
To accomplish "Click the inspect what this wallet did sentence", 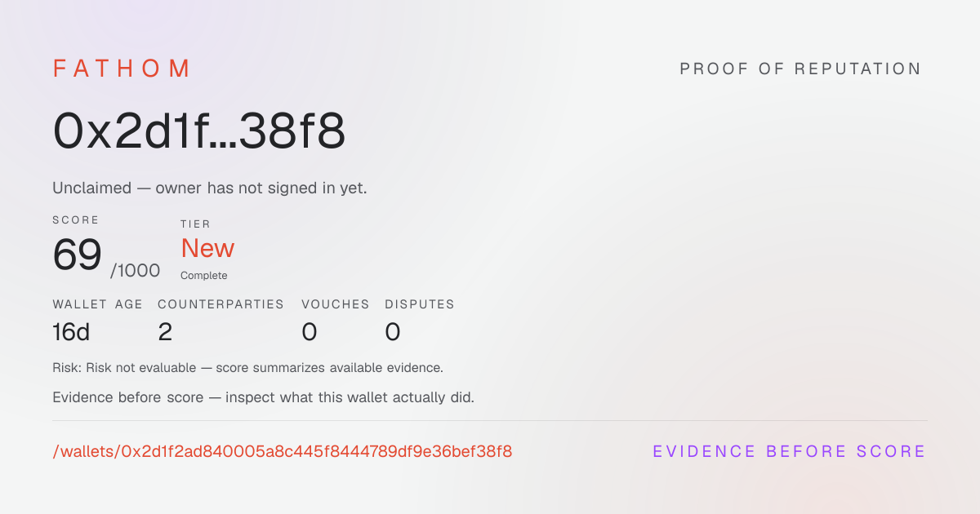I will coord(263,398).
